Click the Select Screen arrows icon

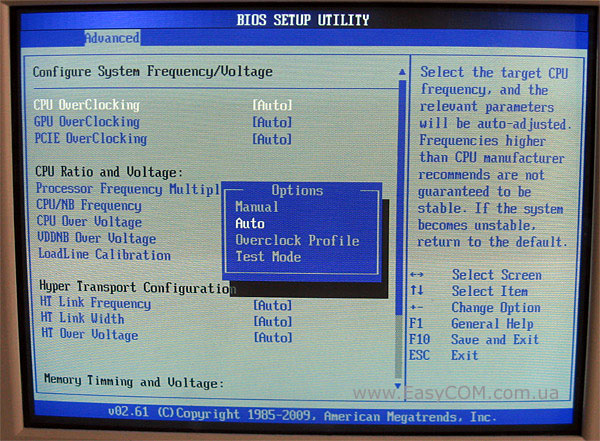click(x=416, y=274)
